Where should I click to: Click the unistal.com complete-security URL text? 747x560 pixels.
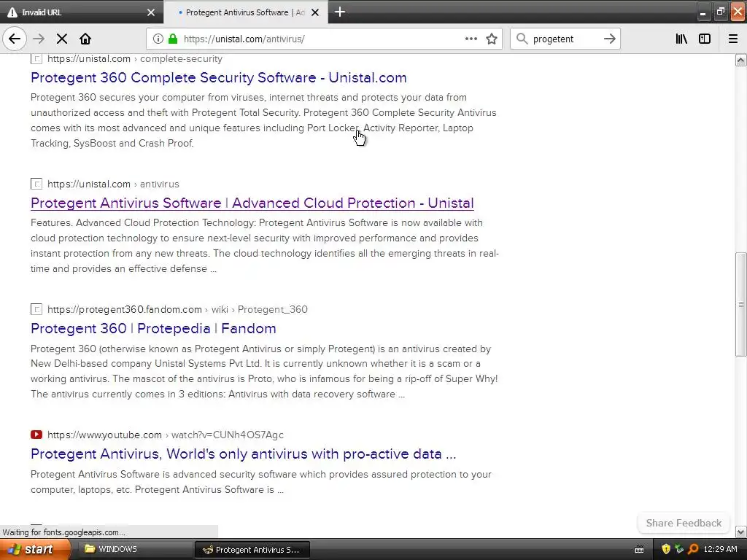(x=135, y=59)
